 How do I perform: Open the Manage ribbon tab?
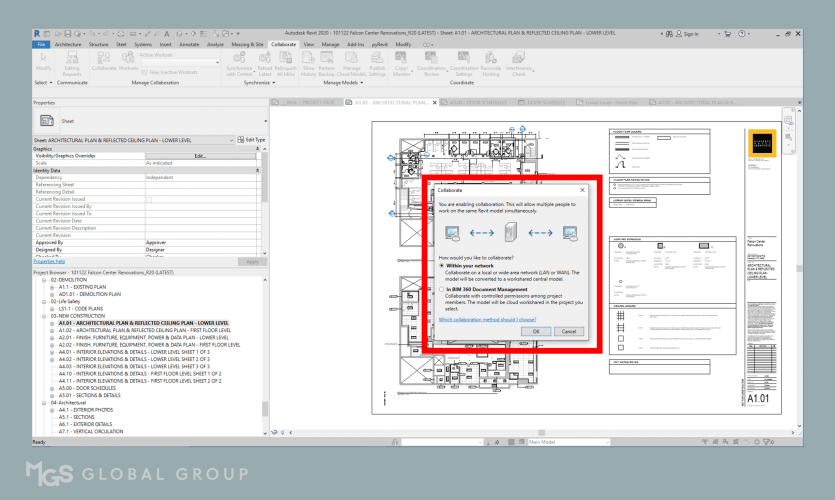coord(330,45)
